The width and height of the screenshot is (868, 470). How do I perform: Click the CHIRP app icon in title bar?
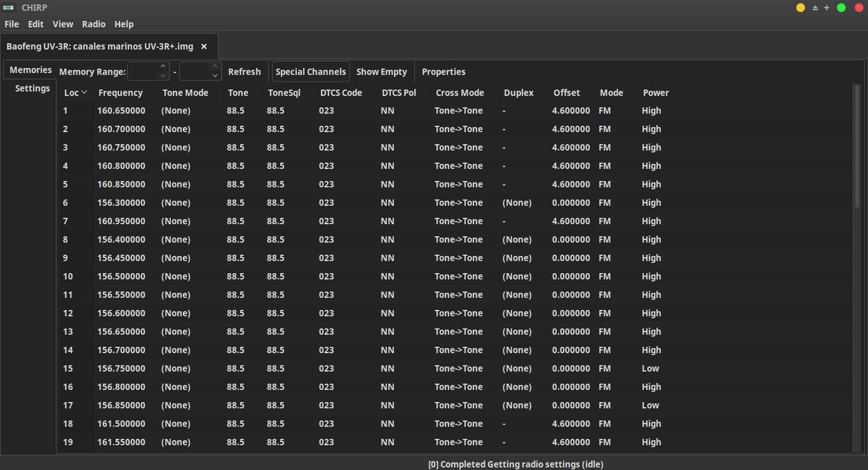pyautogui.click(x=9, y=8)
